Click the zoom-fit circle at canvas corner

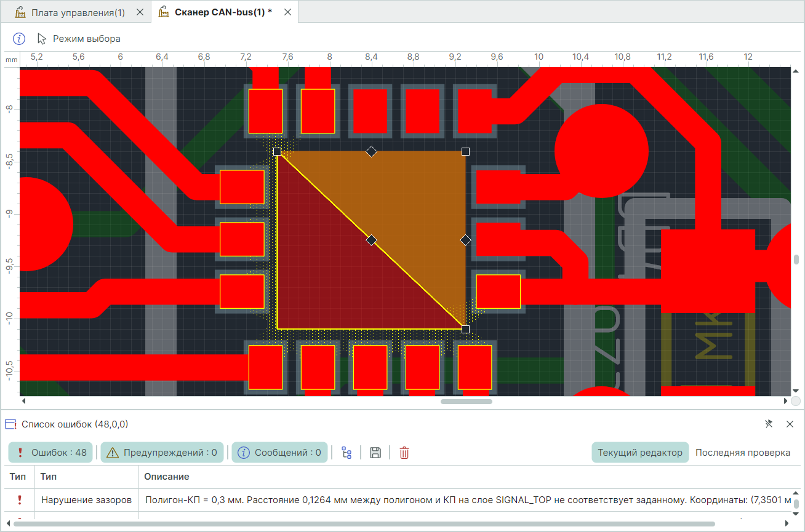point(795,401)
